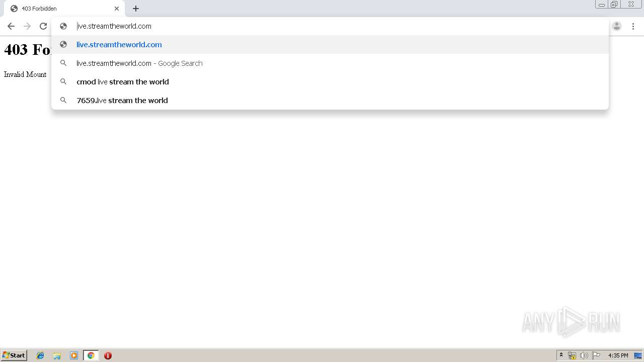Minimize the Chrome window
The height and width of the screenshot is (362, 644).
pyautogui.click(x=602, y=5)
